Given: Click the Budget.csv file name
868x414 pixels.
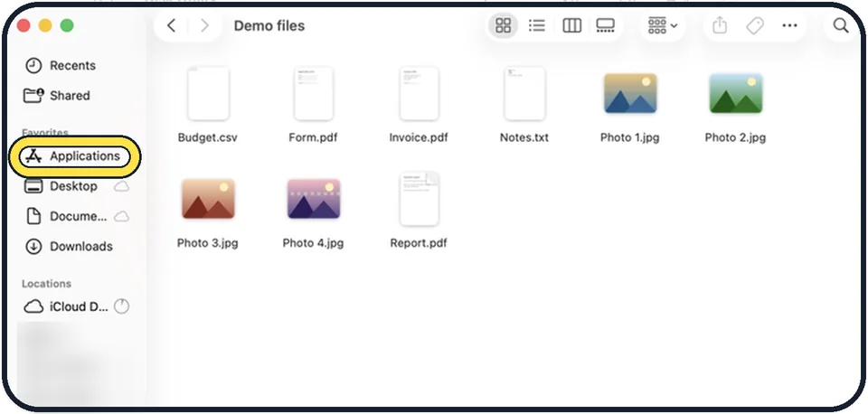Looking at the screenshot, I should point(208,137).
